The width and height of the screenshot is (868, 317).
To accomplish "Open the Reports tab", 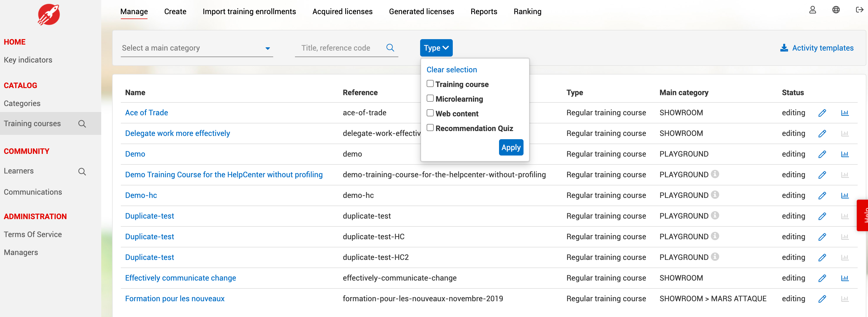I will [x=484, y=11].
